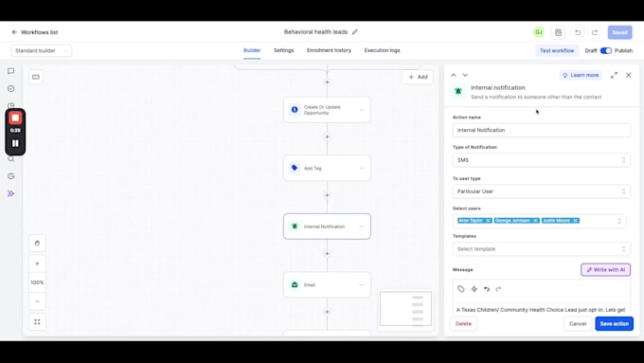Go to previous action chevron
Viewport: 644px width, 363px height.
coord(454,75)
